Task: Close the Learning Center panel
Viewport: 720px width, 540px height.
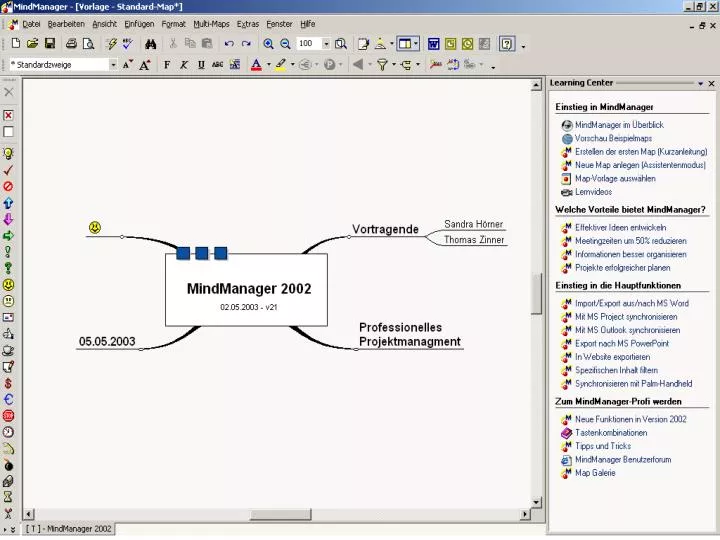Action: 711,84
